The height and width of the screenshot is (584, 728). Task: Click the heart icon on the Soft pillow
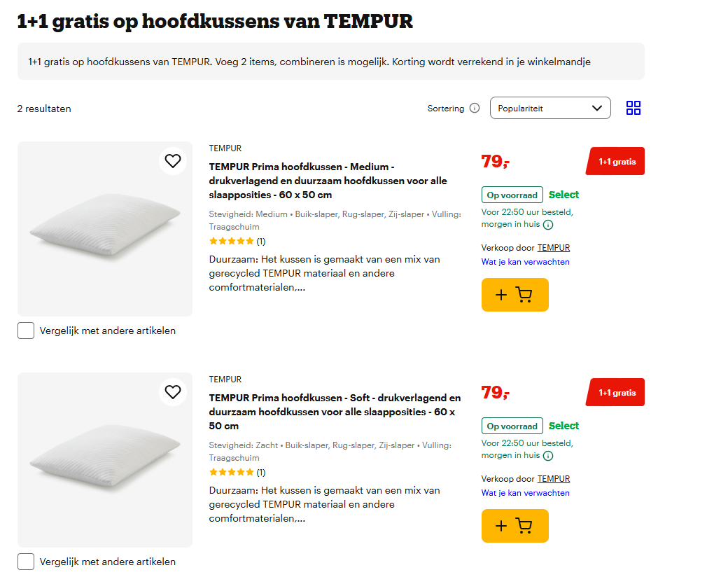coord(173,392)
